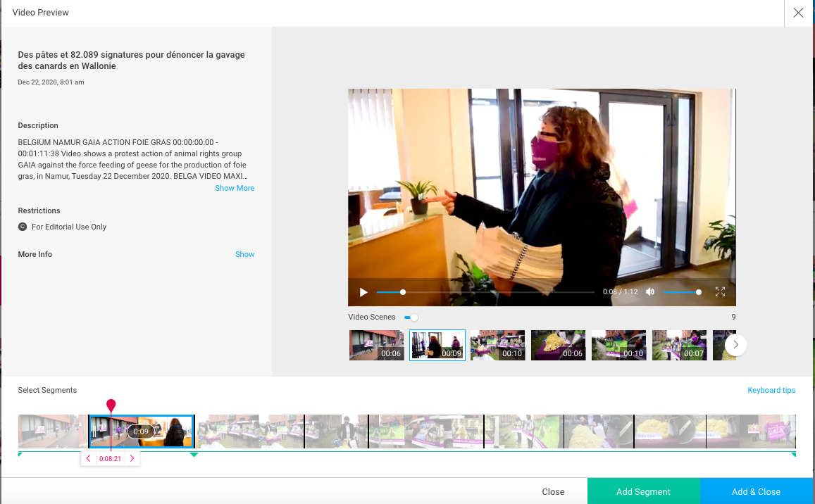Click the editorial use restriction icon
815x504 pixels.
[x=23, y=227]
